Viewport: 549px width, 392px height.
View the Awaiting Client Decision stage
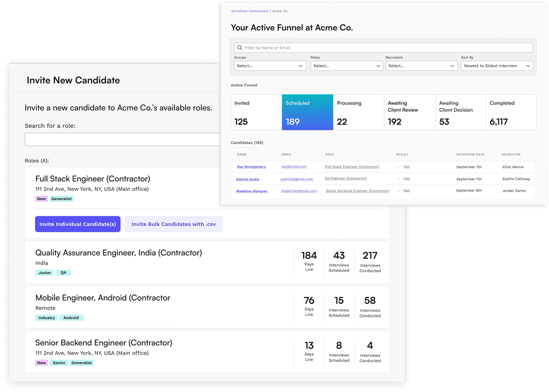pos(460,112)
